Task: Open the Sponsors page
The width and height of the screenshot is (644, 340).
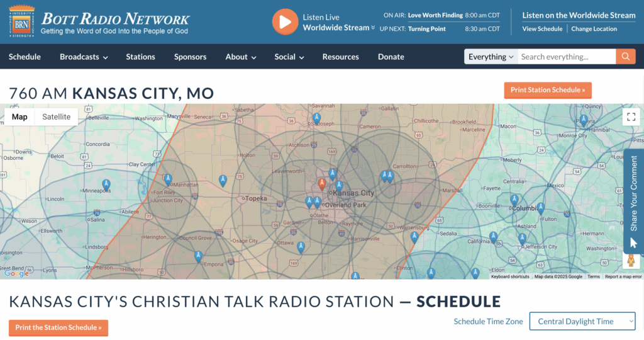Action: (190, 57)
